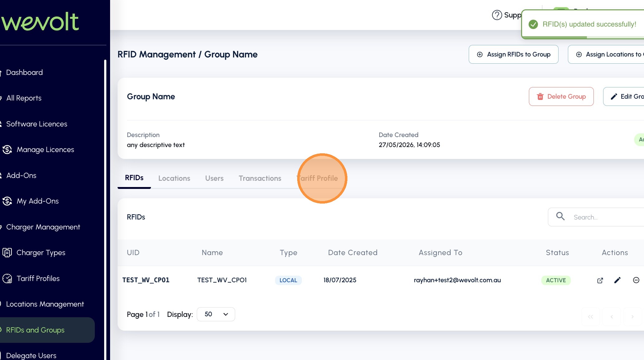Open All Reports in sidebar
This screenshot has width=644, height=360.
[24, 98]
